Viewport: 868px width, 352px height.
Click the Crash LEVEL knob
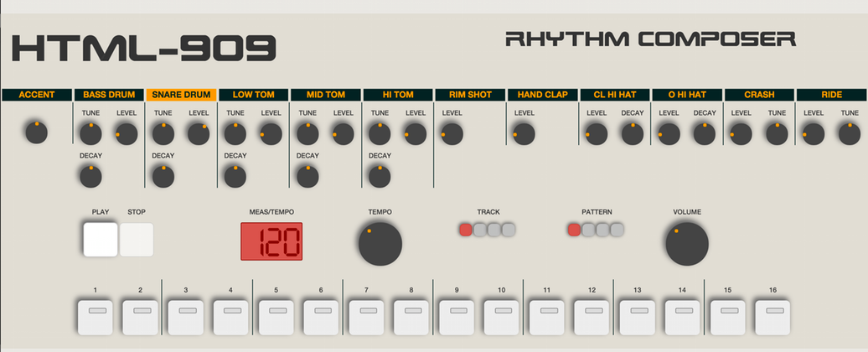point(741,134)
